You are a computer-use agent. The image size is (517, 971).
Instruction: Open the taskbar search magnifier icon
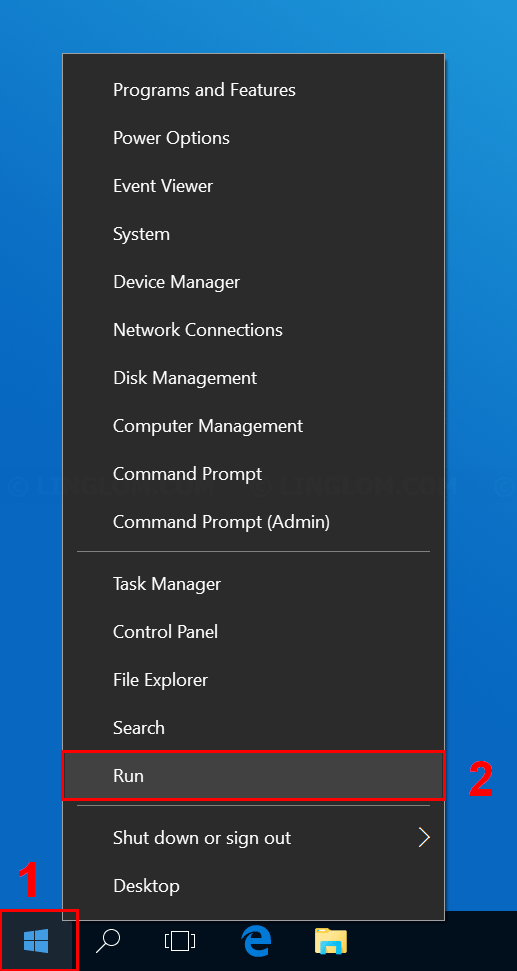point(108,941)
